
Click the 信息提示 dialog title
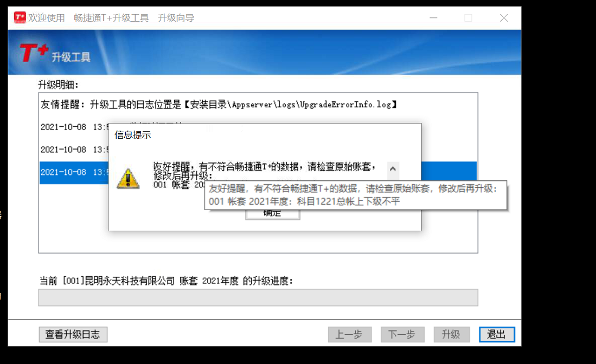click(x=133, y=135)
